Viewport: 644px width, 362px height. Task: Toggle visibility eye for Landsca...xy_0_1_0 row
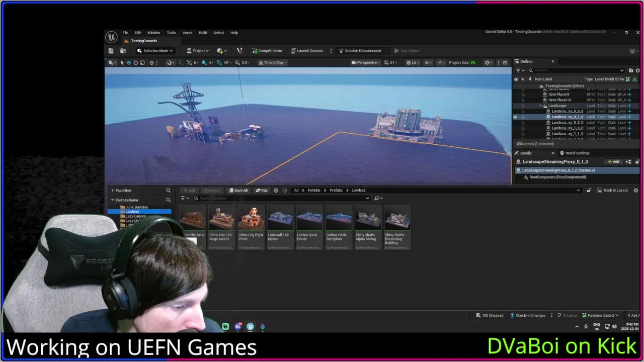[515, 117]
